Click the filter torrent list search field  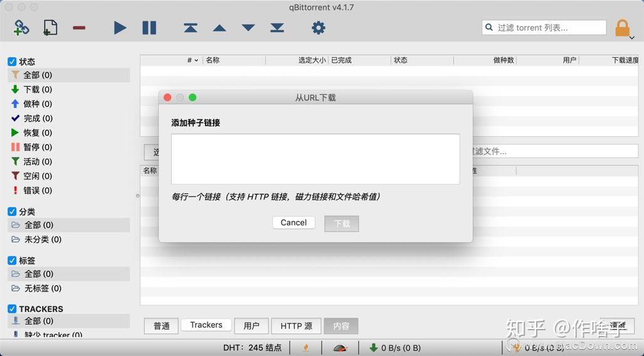tap(544, 28)
